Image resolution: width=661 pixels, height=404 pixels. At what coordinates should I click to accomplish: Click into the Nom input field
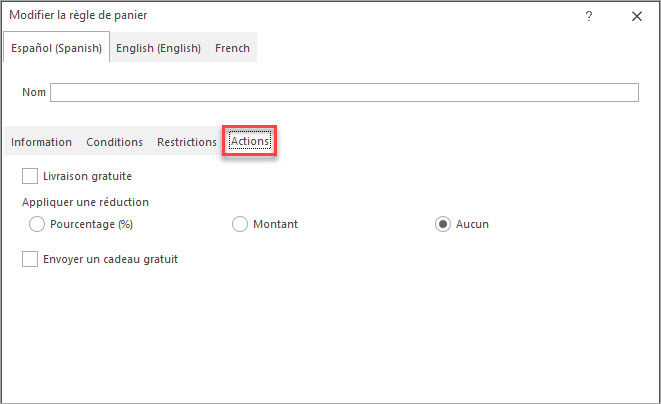tap(344, 92)
